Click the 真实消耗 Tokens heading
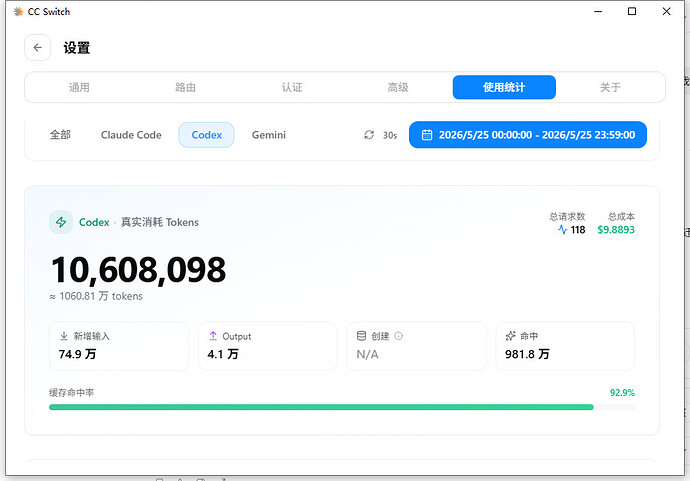This screenshot has height=481, width=690. click(160, 222)
